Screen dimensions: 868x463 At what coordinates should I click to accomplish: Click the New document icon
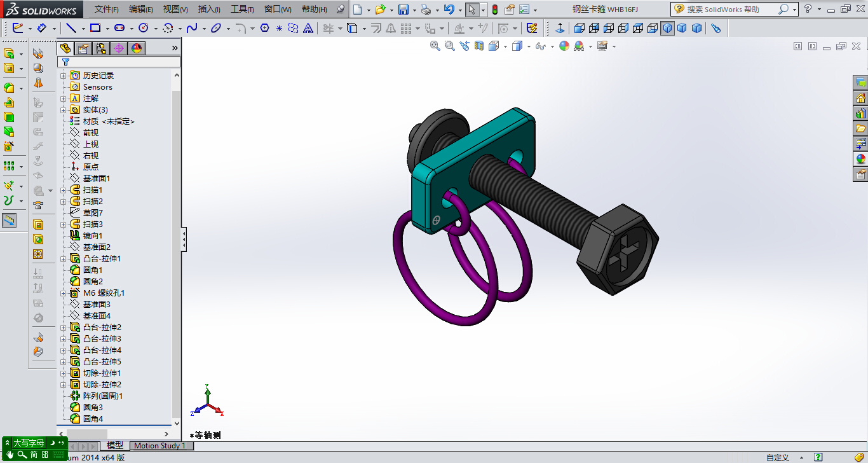tap(358, 10)
